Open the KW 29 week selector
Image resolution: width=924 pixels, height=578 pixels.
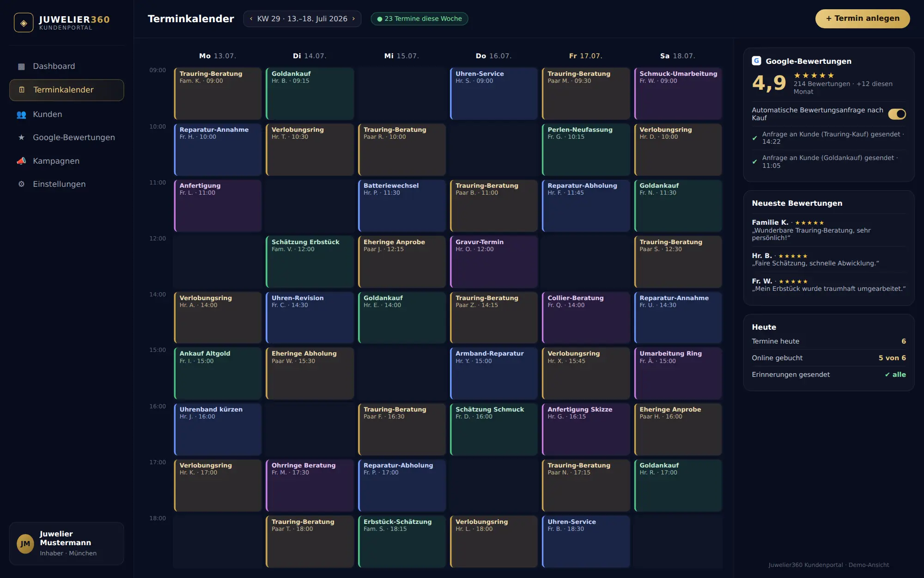tap(302, 18)
